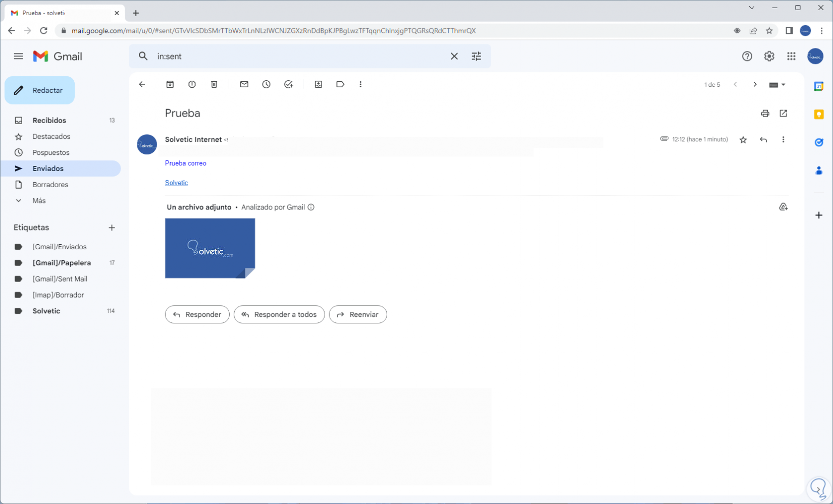The image size is (833, 504).
Task: Print the Prueba conversation
Action: [x=765, y=114]
